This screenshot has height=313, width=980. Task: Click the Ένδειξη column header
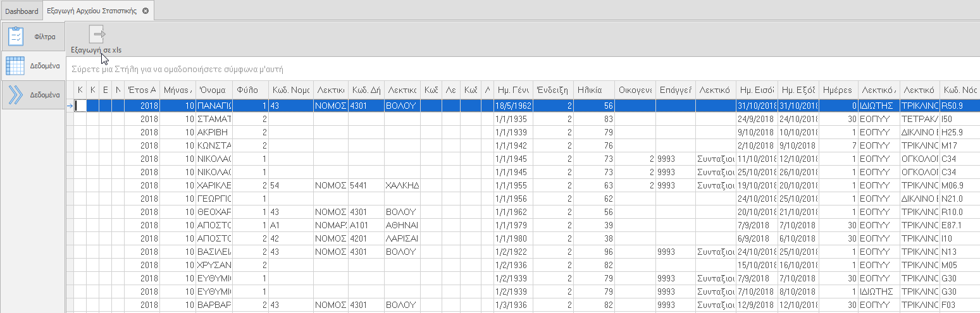(554, 90)
